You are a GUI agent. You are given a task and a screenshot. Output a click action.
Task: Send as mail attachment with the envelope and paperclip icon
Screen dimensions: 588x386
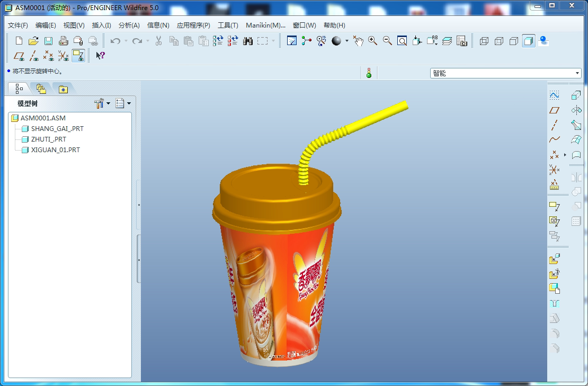pyautogui.click(x=78, y=40)
